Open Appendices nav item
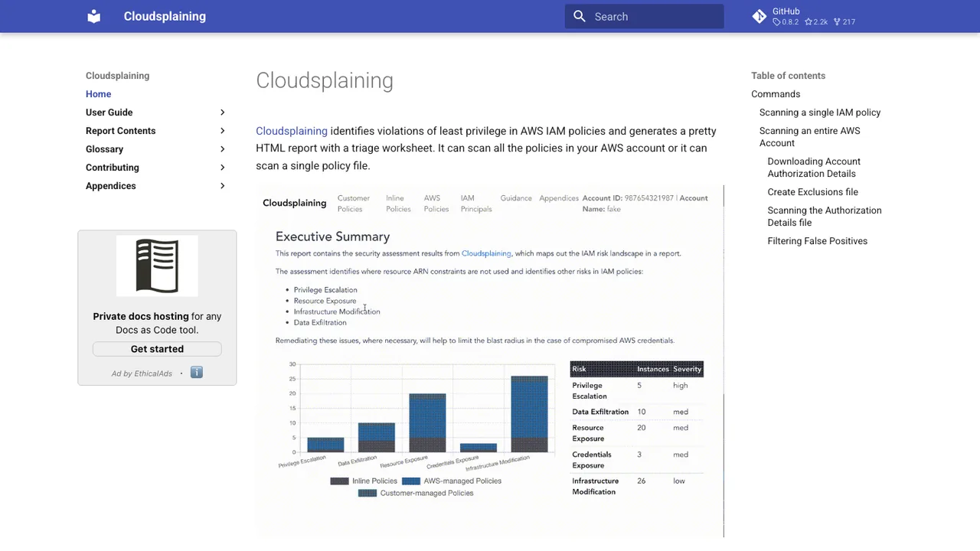This screenshot has height=551, width=980. click(111, 186)
